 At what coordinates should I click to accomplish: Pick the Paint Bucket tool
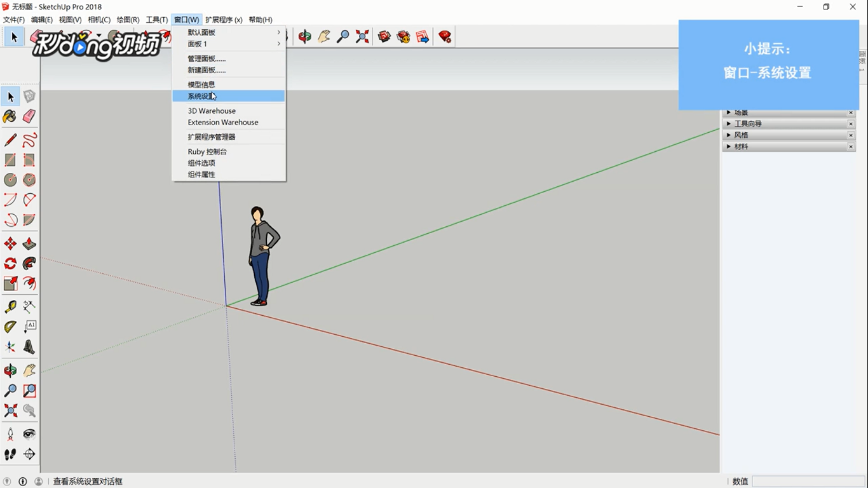tap(10, 116)
